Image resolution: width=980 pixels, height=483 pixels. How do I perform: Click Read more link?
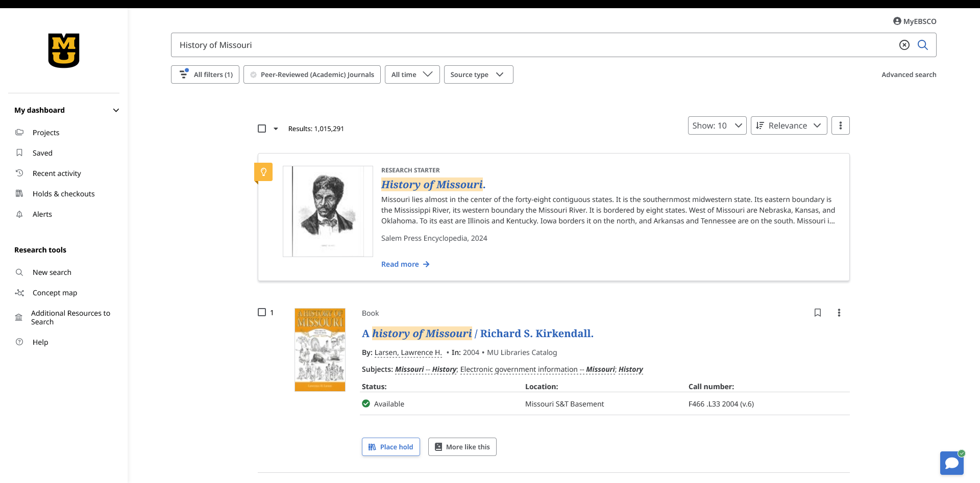click(405, 264)
